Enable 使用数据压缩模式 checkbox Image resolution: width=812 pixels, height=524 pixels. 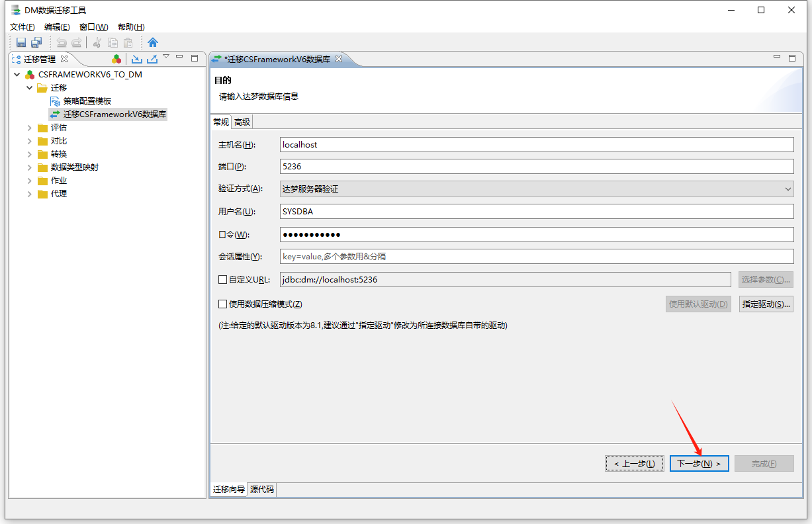click(223, 304)
